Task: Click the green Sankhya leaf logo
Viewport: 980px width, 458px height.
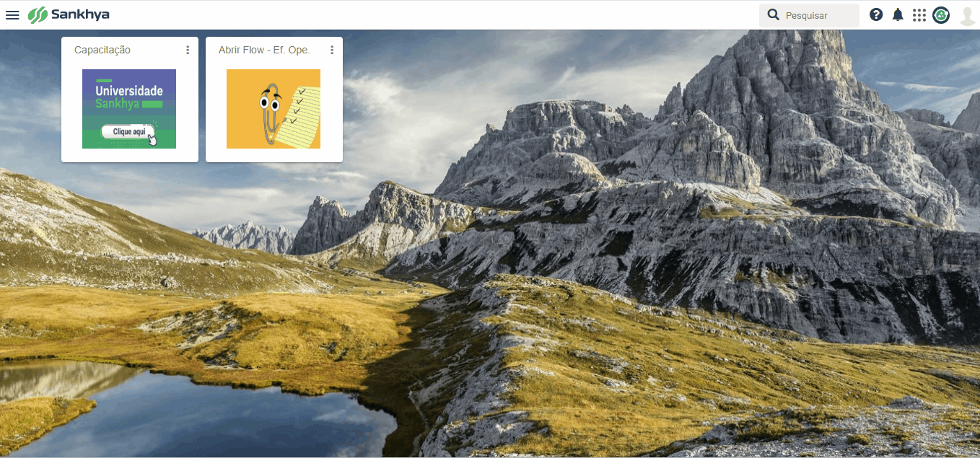Action: click(x=38, y=15)
